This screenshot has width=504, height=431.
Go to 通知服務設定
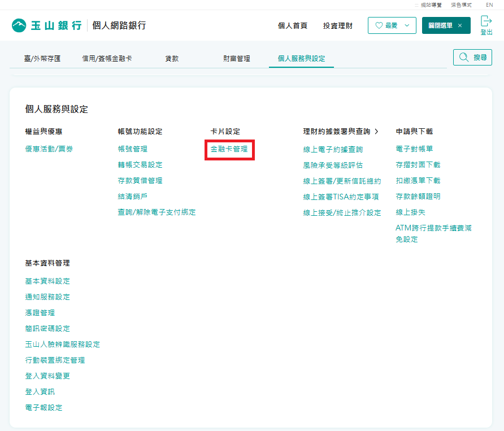pos(47,297)
